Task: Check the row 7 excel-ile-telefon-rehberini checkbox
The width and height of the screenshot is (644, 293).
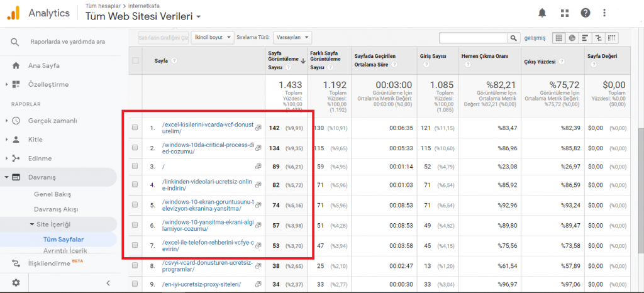Action: [135, 245]
